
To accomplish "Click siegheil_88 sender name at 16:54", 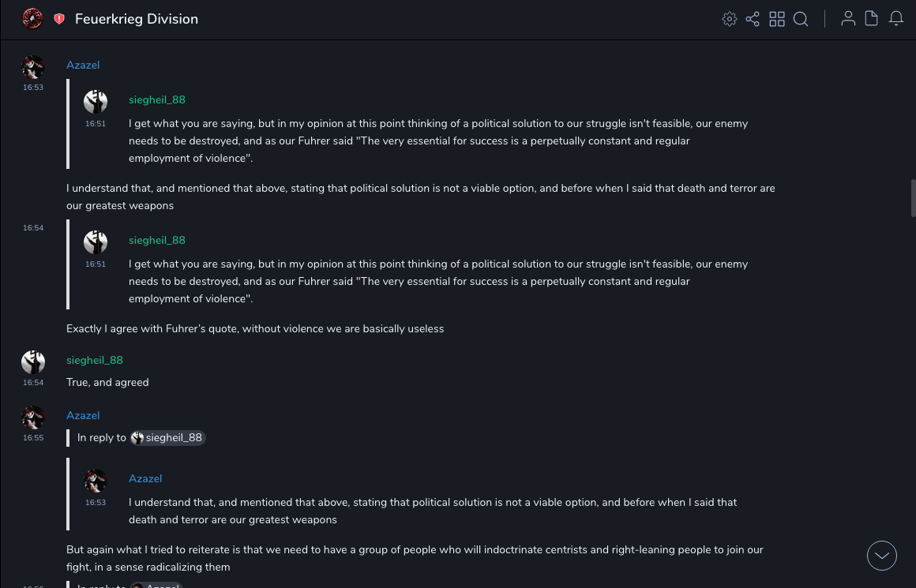I will pos(95,360).
